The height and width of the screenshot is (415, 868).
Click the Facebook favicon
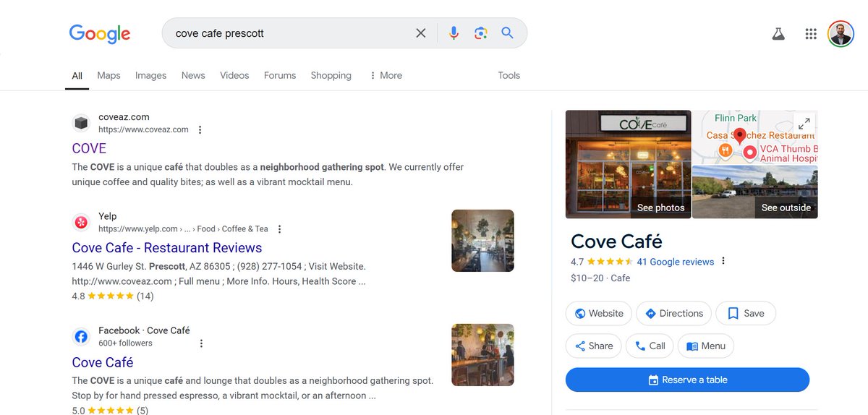[82, 337]
